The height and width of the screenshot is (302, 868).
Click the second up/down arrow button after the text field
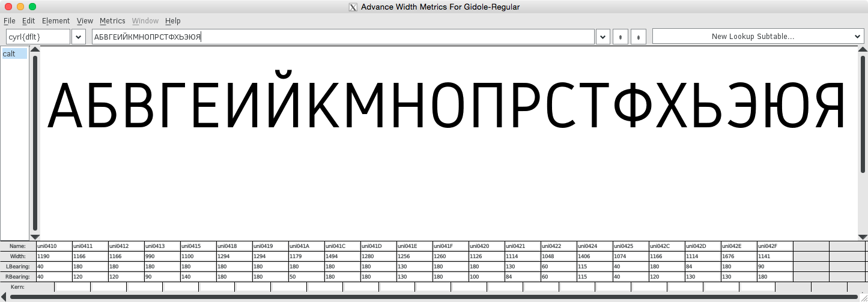(639, 37)
